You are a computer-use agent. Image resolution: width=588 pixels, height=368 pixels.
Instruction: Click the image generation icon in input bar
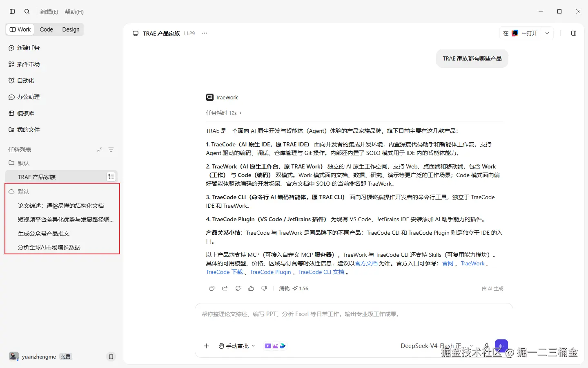point(275,346)
